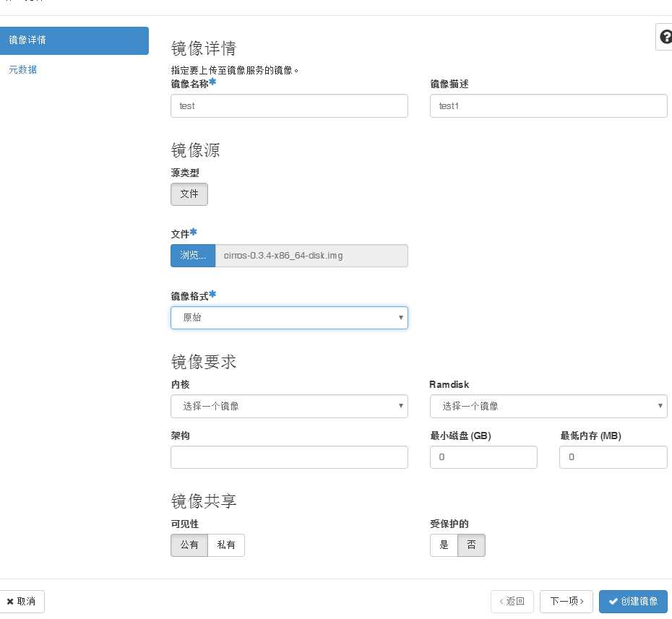Open the 元数据 tab
Screen dimensions: 672x619
click(22, 69)
